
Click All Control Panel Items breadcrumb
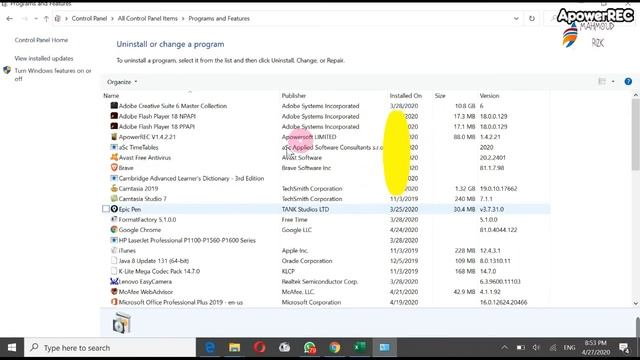point(147,18)
